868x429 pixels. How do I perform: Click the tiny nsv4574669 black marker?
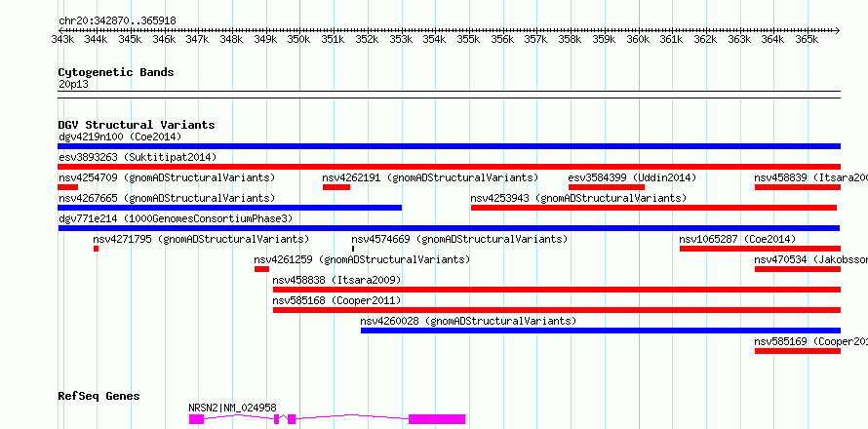point(353,249)
